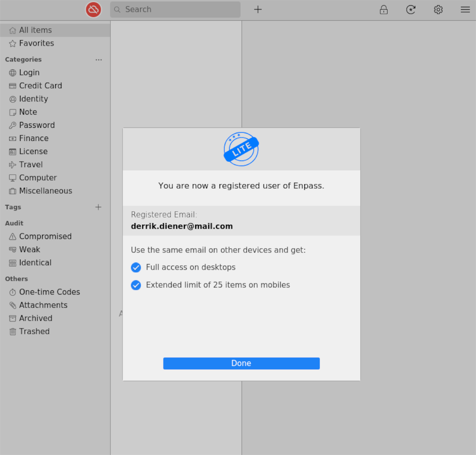Toggle the Enpass logo icon at top
This screenshot has width=476, height=455.
point(93,10)
